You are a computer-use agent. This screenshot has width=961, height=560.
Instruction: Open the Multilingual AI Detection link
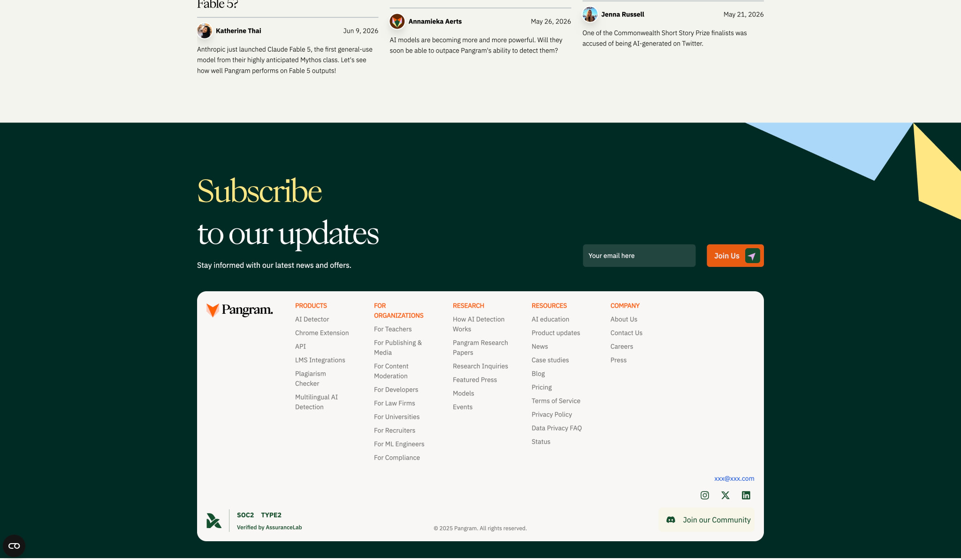point(317,402)
